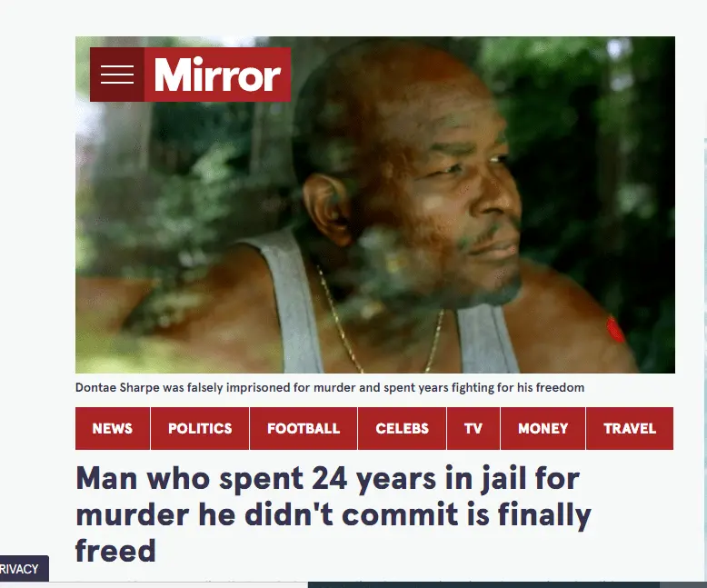Click the Mirror logo
The height and width of the screenshot is (588, 707).
pyautogui.click(x=218, y=75)
